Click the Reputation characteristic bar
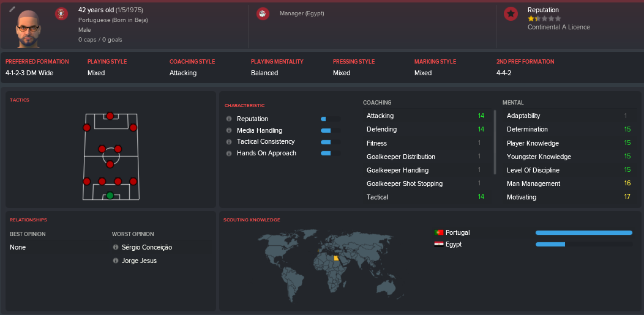 coord(330,119)
